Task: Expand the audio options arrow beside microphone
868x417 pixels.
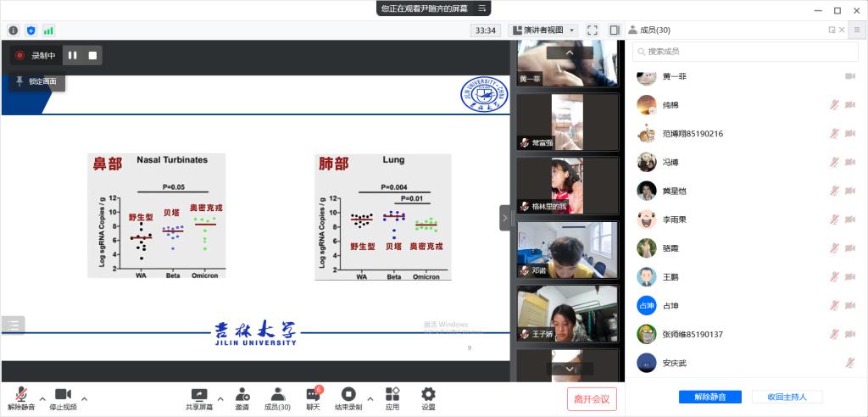Action: tap(42, 398)
